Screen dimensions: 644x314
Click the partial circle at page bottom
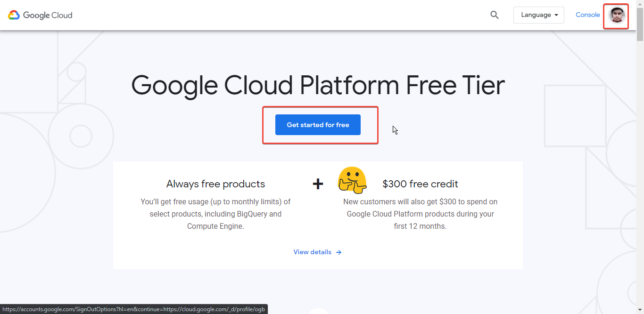(x=318, y=311)
